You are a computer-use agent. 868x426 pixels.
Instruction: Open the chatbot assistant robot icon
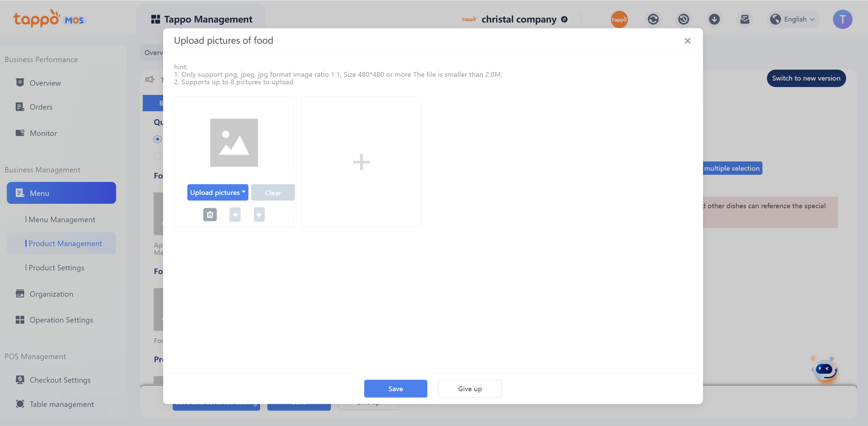click(x=825, y=370)
